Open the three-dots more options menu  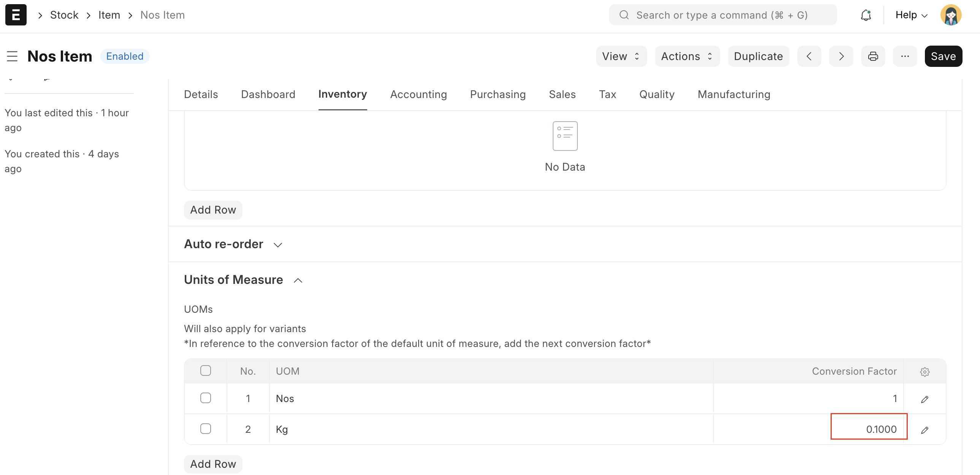(x=905, y=56)
